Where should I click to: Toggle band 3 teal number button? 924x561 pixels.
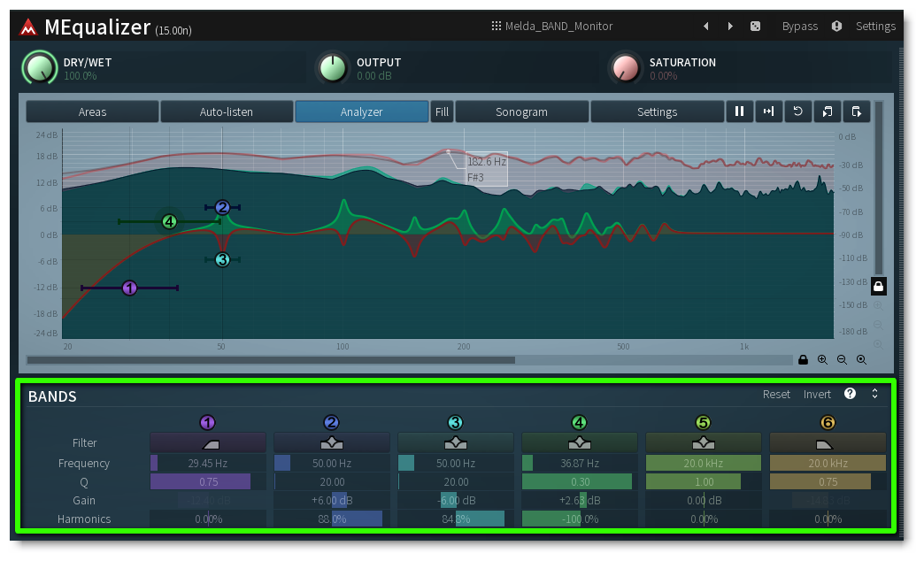(x=455, y=422)
